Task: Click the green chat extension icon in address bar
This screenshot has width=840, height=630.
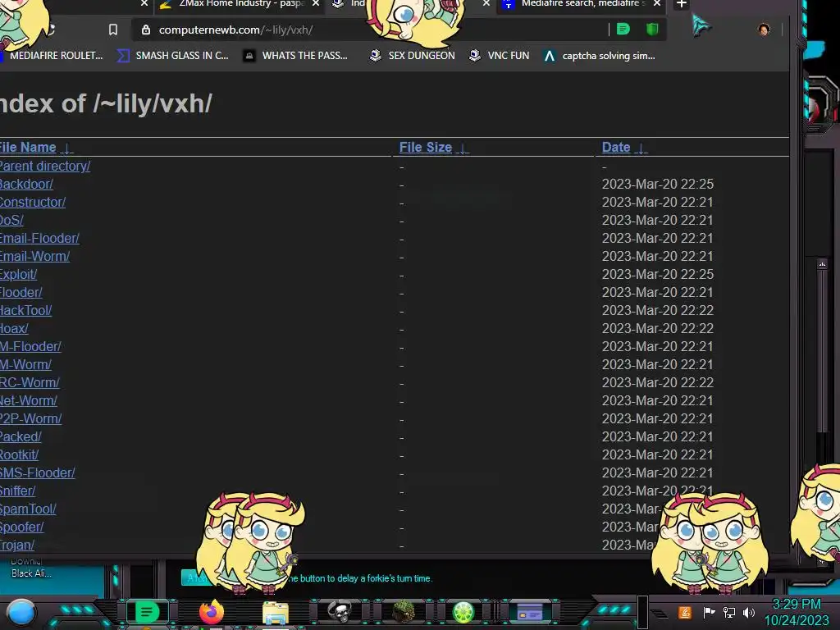Action: (x=623, y=29)
